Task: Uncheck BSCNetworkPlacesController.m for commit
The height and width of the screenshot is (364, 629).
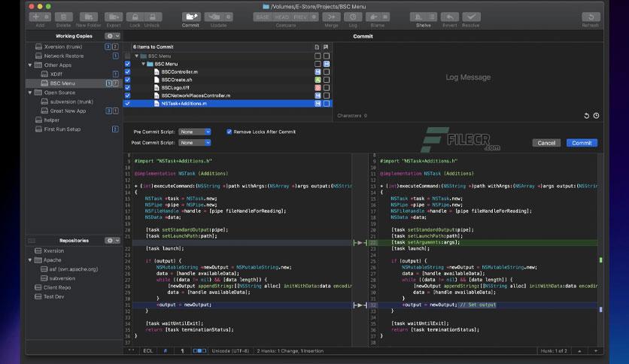Action: (x=128, y=96)
